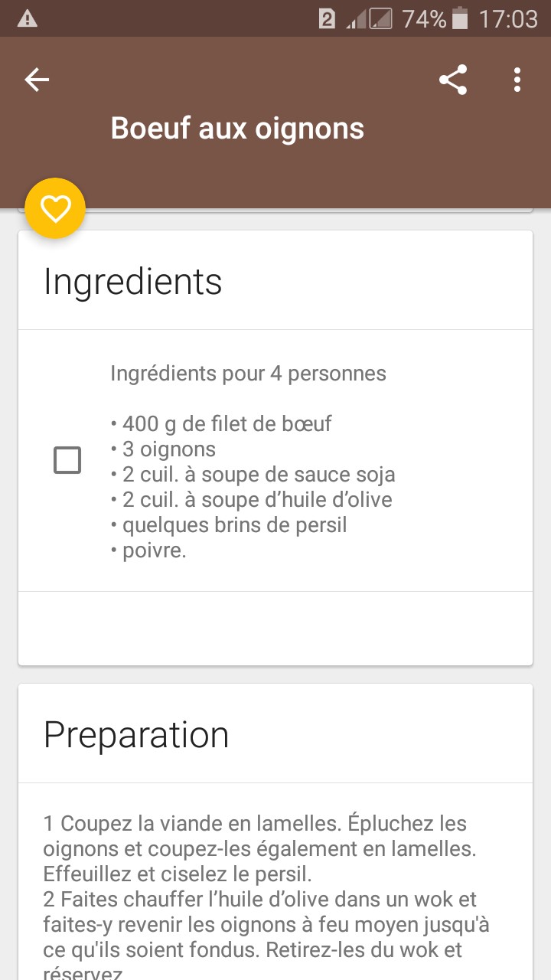Tap the back arrow icon
The width and height of the screenshot is (551, 980).
pos(37,80)
